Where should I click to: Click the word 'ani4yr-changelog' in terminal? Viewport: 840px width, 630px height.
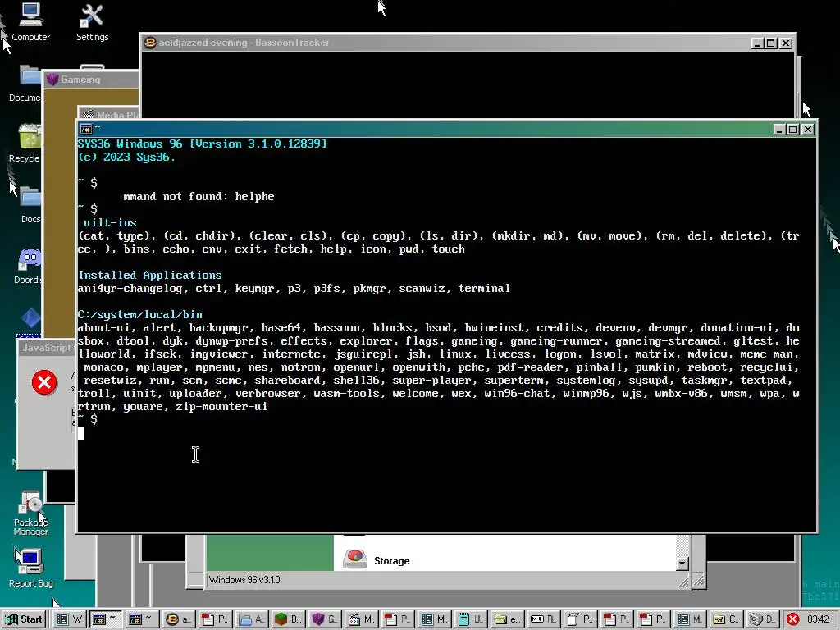(x=130, y=288)
